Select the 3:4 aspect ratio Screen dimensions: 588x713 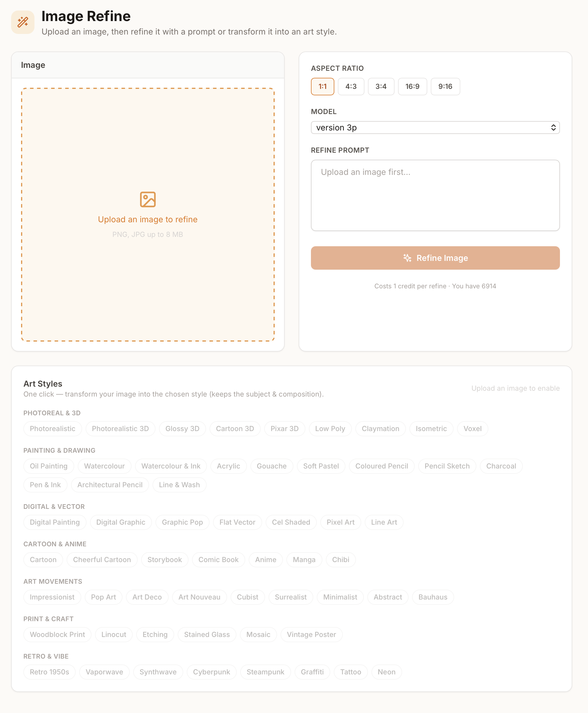click(381, 86)
